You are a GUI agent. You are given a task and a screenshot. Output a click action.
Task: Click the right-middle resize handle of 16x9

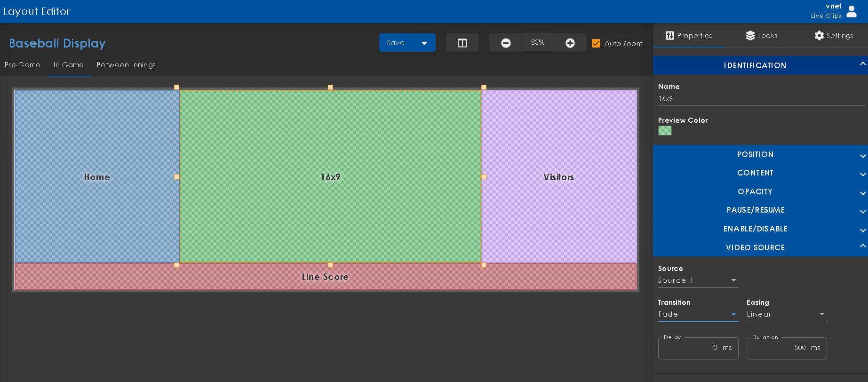tap(484, 177)
